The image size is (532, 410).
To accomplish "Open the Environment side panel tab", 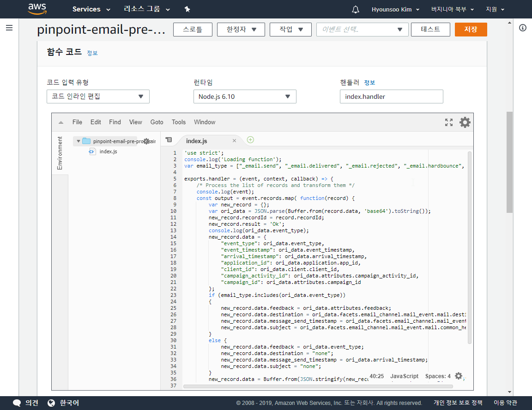I will click(60, 153).
